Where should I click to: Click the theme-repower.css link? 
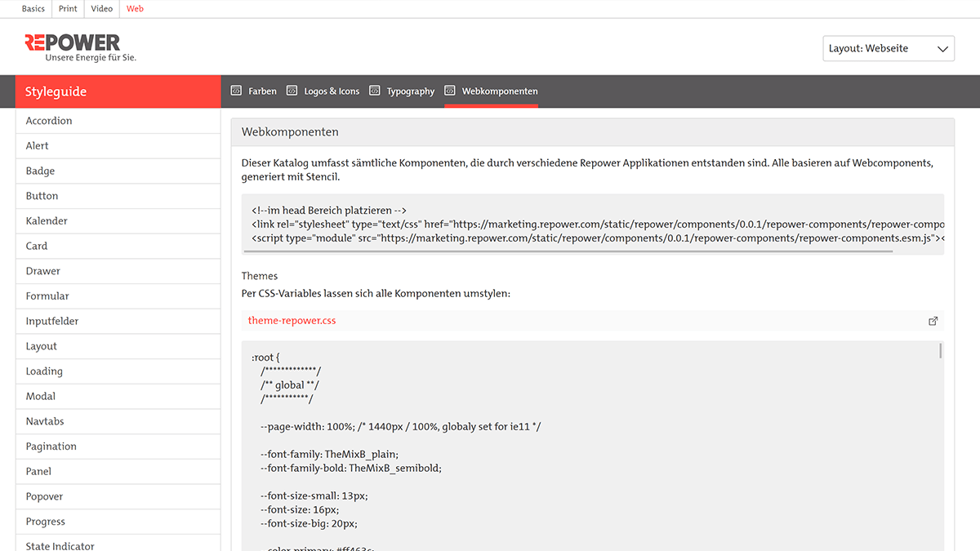pyautogui.click(x=292, y=320)
